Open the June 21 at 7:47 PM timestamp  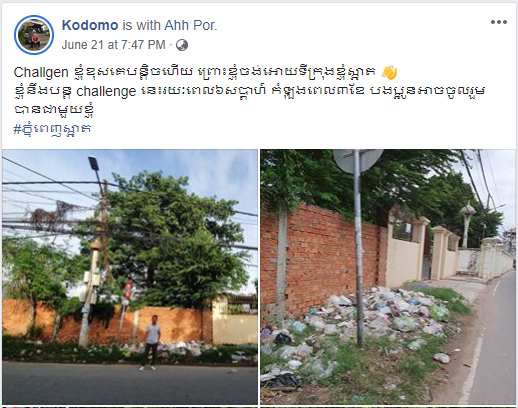tap(113, 45)
